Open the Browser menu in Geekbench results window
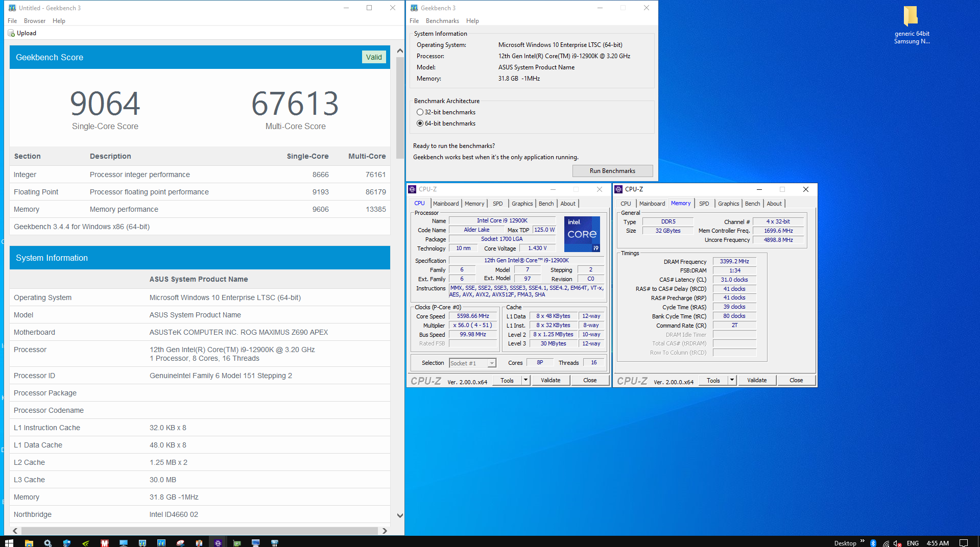 35,21
